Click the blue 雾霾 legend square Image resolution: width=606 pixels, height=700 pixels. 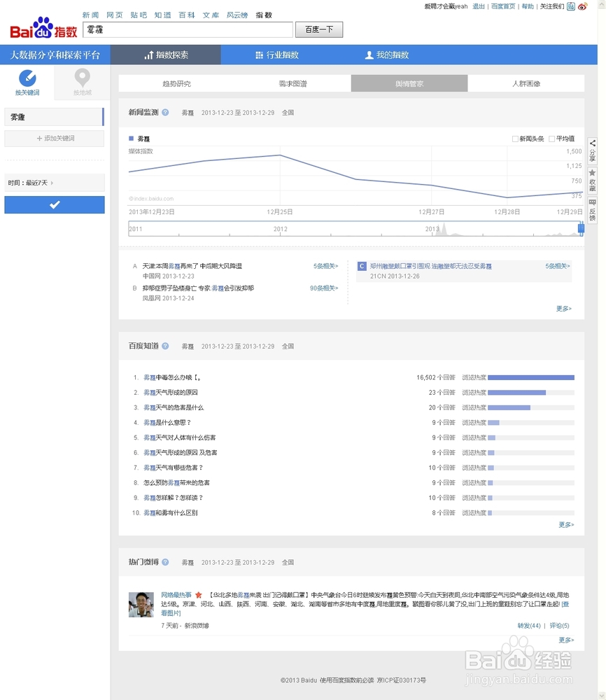(x=131, y=139)
